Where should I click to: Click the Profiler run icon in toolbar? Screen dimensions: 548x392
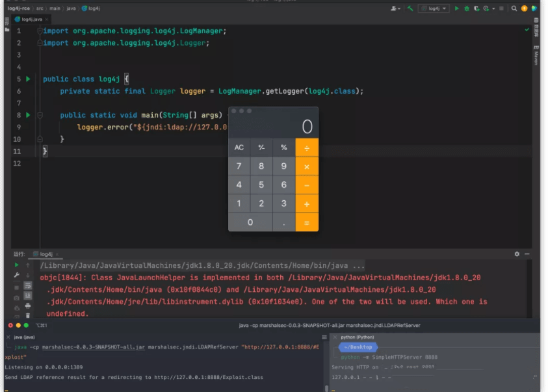coord(486,8)
